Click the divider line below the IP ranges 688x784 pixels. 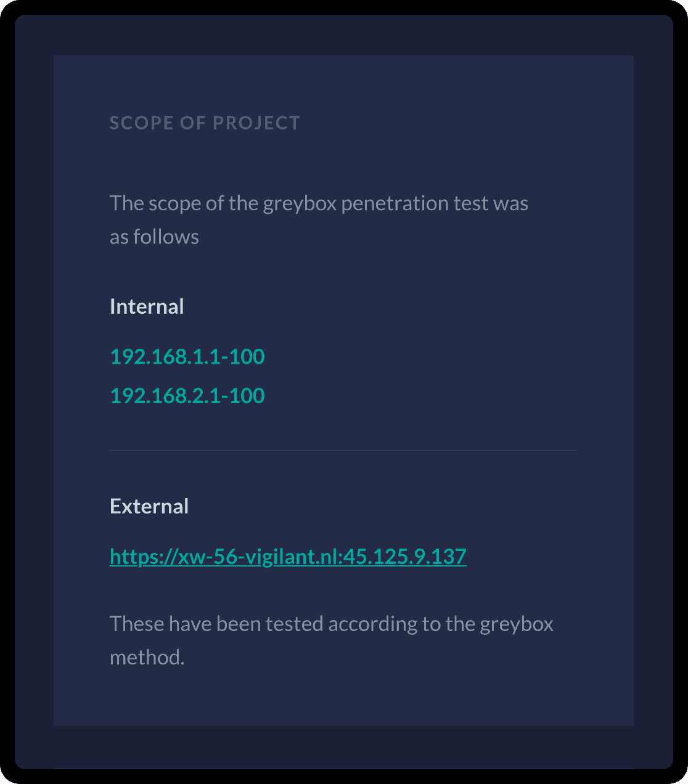click(343, 451)
